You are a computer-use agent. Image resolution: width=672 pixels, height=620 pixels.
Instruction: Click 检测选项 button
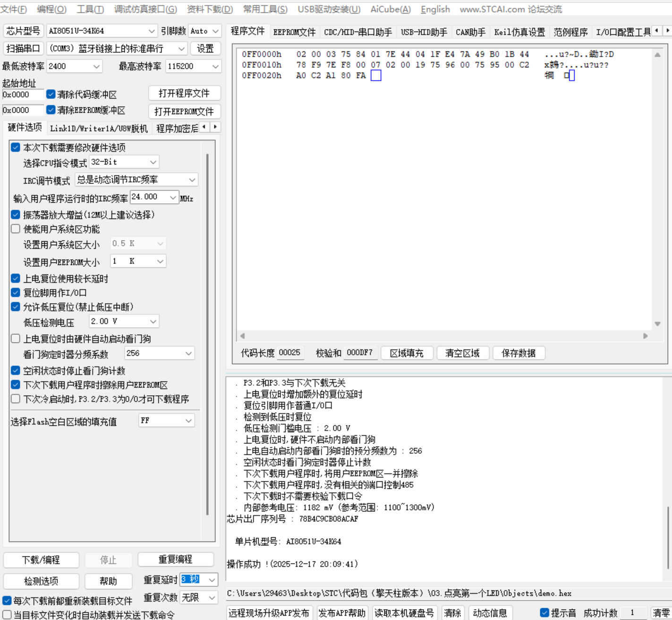coord(41,581)
